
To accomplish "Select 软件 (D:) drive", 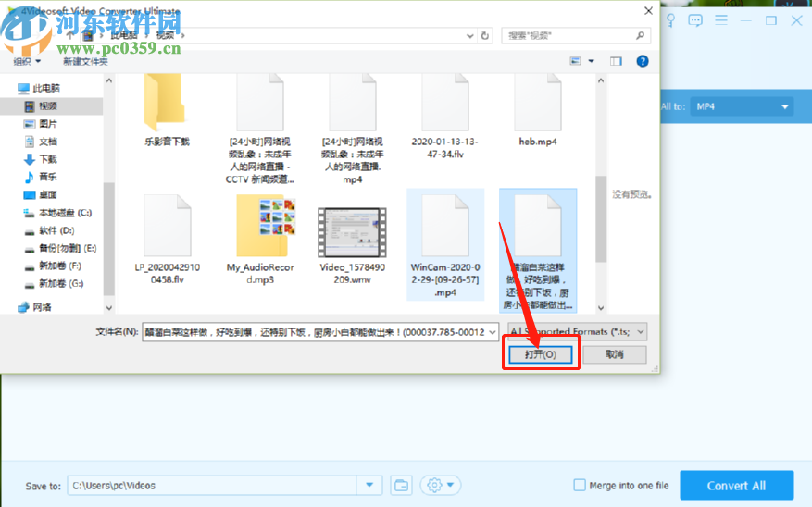I will coord(49,230).
